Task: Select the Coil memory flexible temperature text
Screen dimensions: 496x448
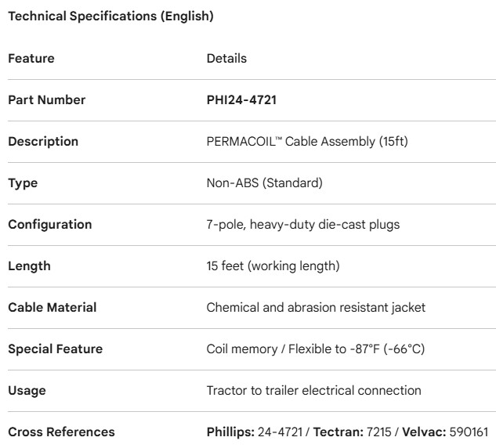Action: (x=315, y=349)
